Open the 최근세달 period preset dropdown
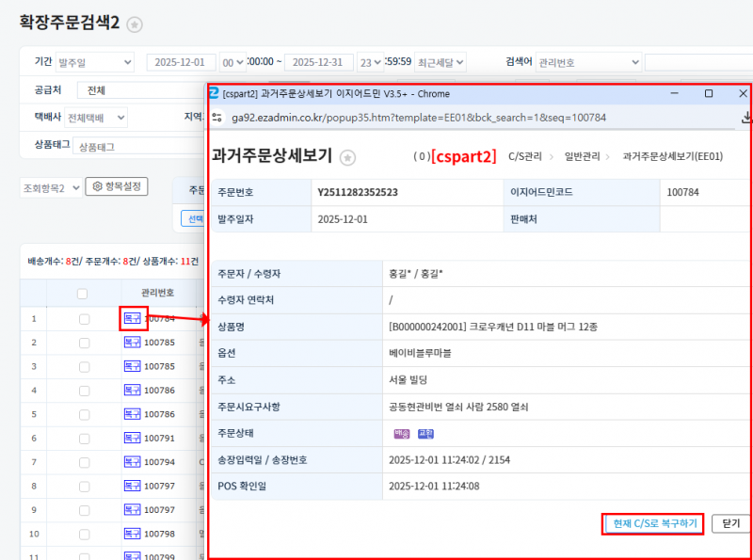753x560 pixels. click(441, 62)
